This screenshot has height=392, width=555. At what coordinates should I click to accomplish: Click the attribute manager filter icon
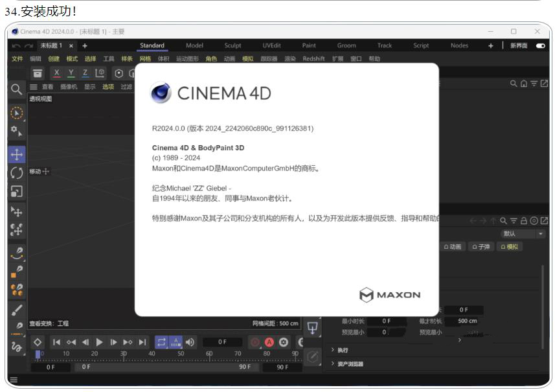coord(514,221)
